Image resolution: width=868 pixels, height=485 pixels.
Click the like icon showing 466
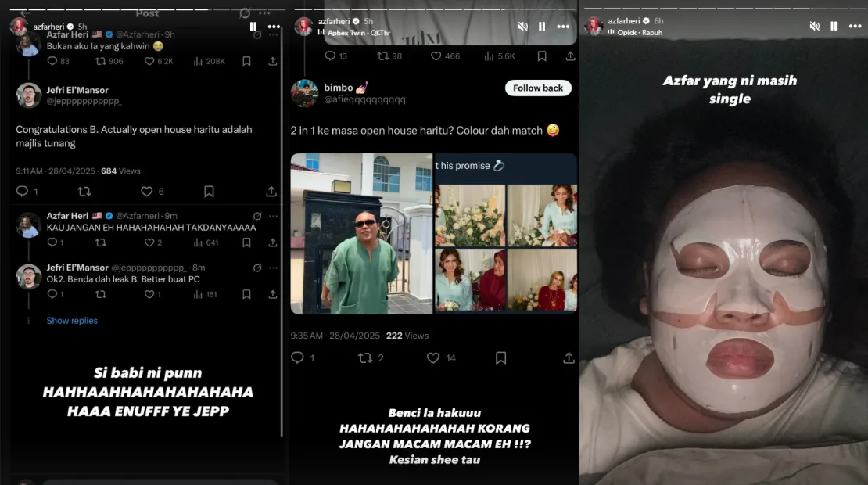click(x=436, y=56)
